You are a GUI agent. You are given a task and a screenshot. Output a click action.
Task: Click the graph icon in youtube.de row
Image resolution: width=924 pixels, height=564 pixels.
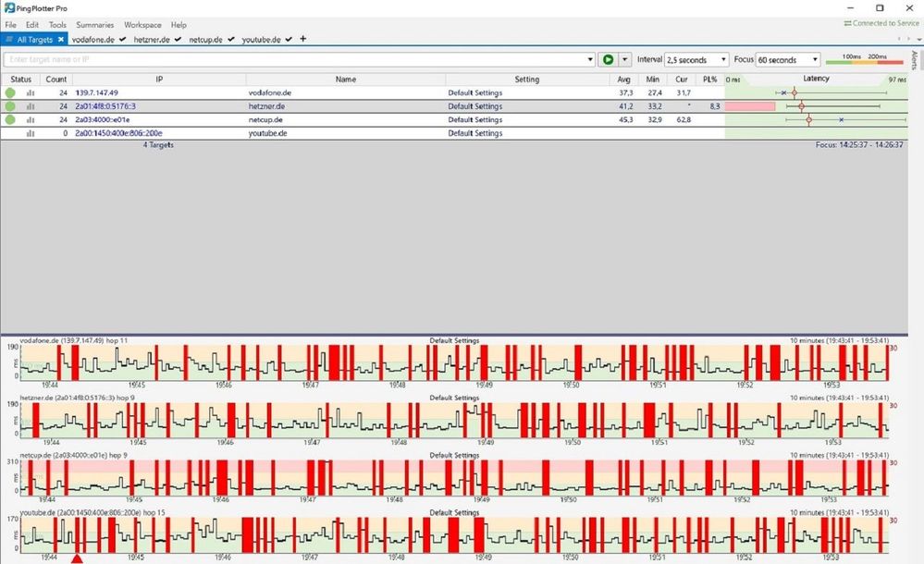pyautogui.click(x=31, y=133)
